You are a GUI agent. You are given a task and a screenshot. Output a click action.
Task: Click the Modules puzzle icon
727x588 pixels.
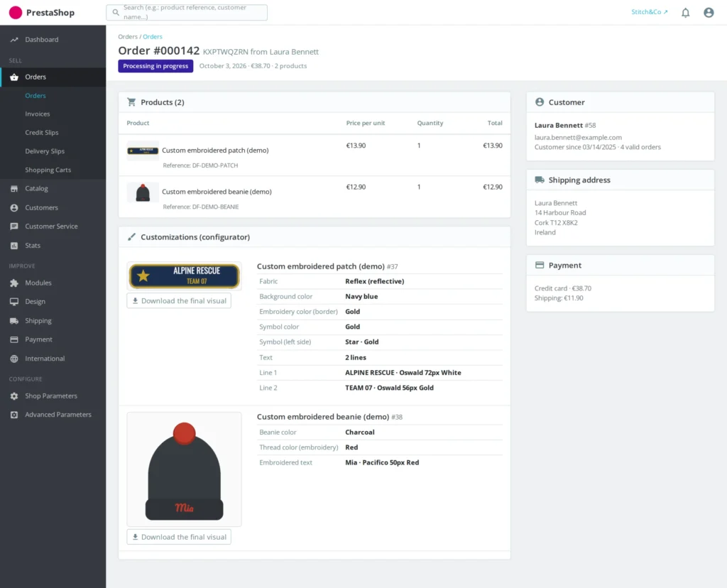pos(14,283)
